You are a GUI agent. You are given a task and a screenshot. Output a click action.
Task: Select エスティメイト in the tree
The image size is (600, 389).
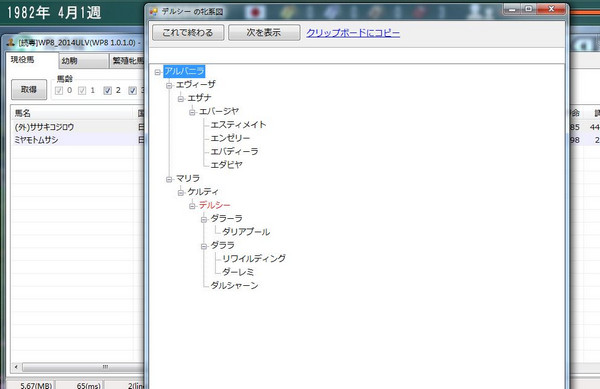238,125
